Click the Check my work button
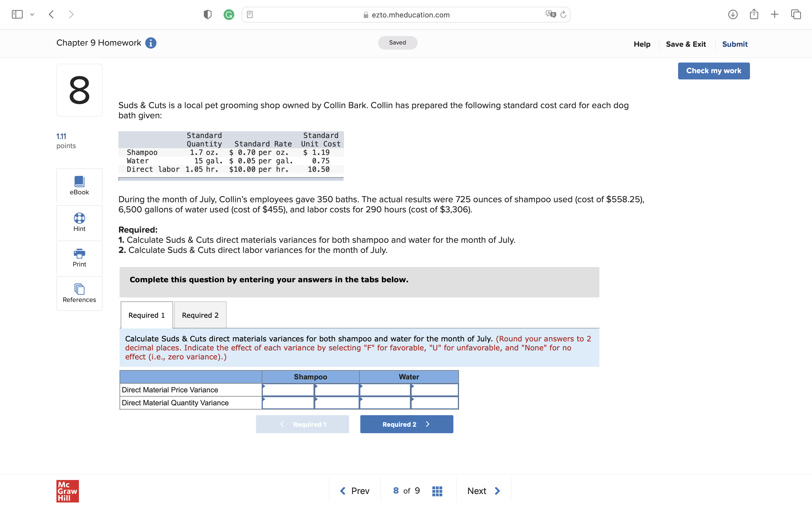812x507 pixels. tap(714, 71)
